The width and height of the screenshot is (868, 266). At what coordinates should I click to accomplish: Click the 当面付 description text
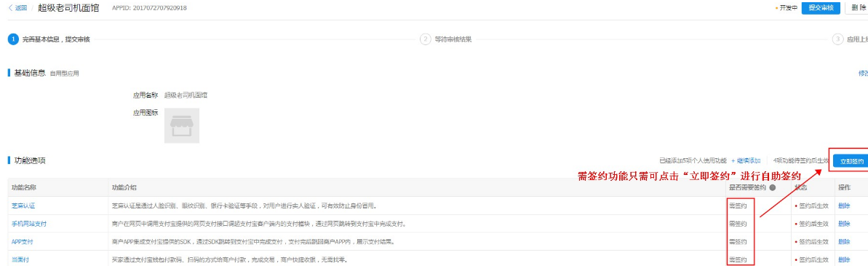(230, 259)
